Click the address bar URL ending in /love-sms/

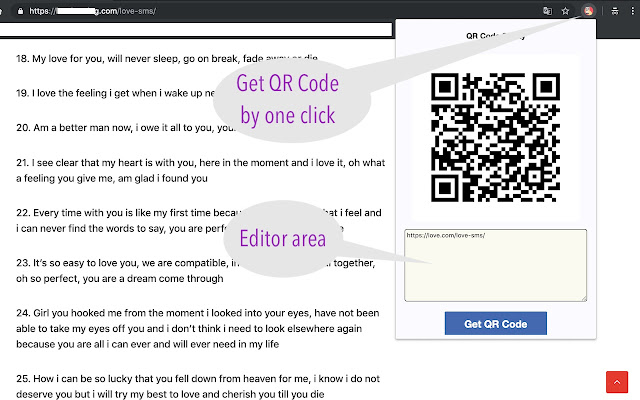pos(92,11)
